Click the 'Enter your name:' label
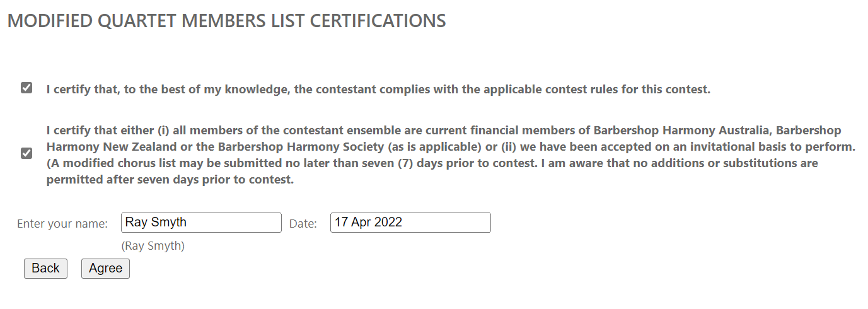The height and width of the screenshot is (309, 868). (x=62, y=224)
